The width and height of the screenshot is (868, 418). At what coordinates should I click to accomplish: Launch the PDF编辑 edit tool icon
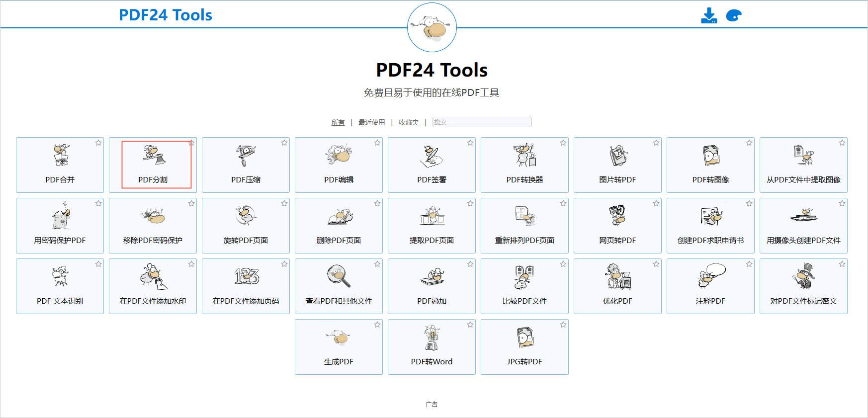point(339,155)
